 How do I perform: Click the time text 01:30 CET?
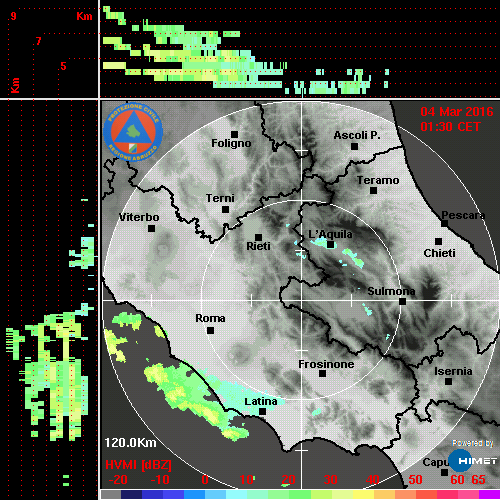(x=450, y=127)
